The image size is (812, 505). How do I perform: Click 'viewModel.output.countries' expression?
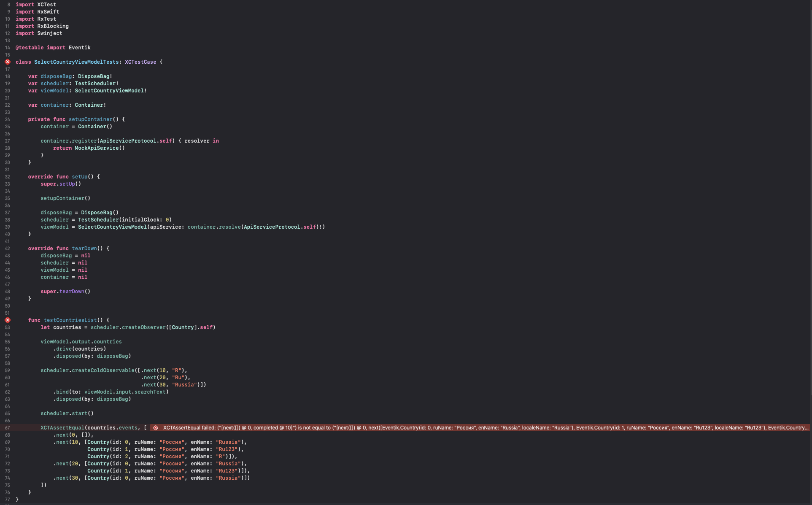click(81, 342)
